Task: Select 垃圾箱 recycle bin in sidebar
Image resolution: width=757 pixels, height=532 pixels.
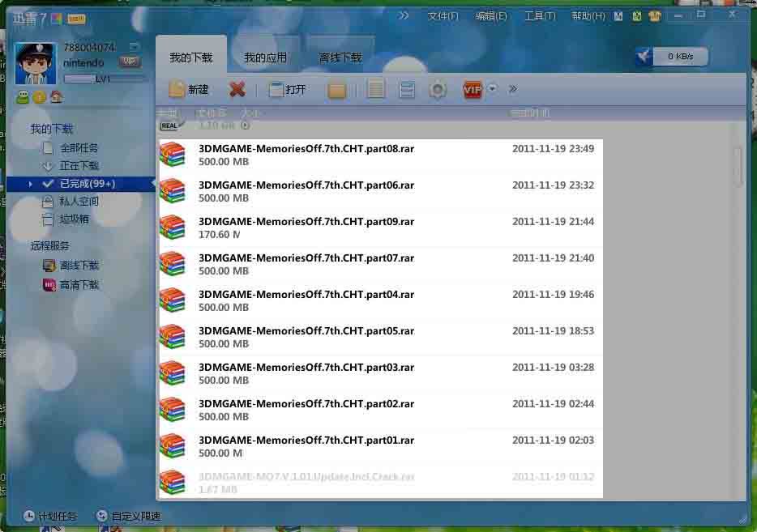Action: [74, 219]
